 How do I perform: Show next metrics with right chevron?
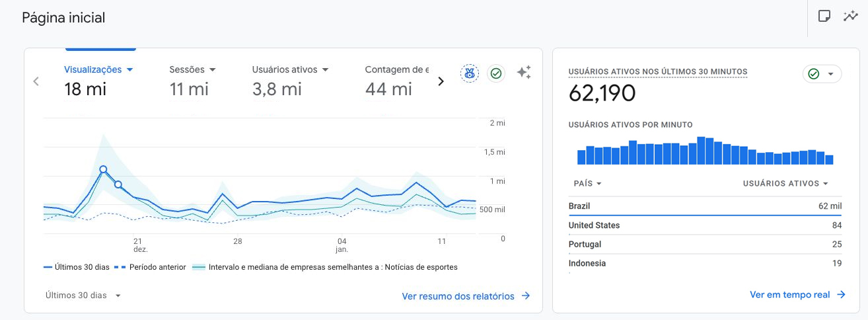tap(441, 81)
